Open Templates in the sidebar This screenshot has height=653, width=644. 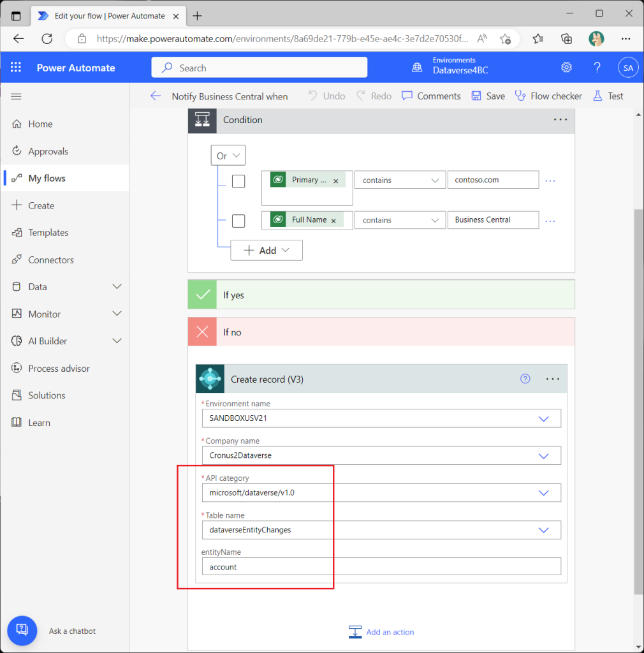[65, 232]
